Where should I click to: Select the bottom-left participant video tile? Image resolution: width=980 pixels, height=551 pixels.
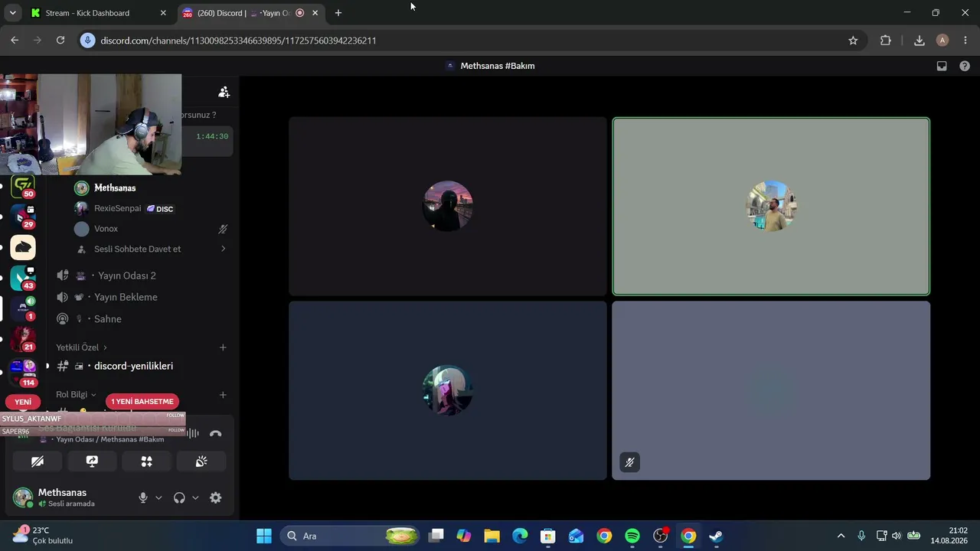click(x=448, y=390)
